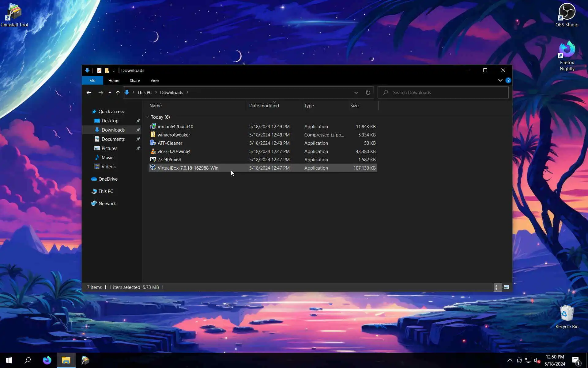The image size is (588, 368).
Task: Click the Back navigation arrow
Action: [89, 92]
